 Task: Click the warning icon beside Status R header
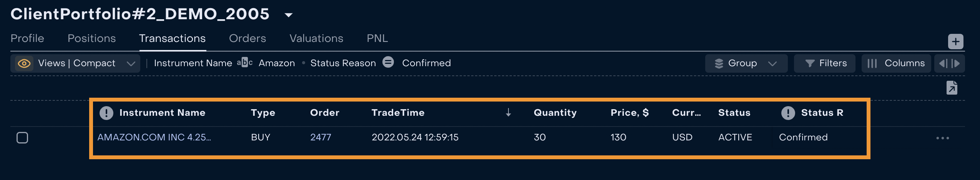coord(788,113)
